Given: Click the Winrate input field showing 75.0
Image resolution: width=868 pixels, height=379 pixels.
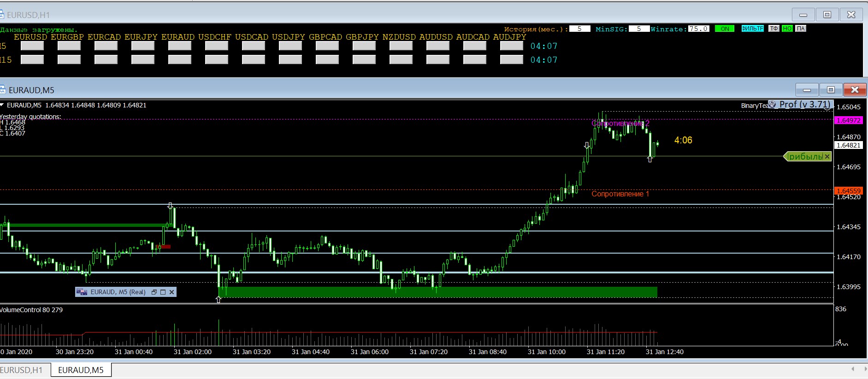Looking at the screenshot, I should pos(698,29).
